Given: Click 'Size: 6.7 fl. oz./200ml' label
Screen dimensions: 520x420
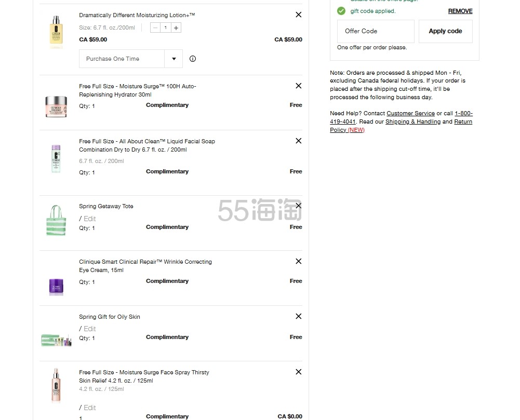Looking at the screenshot, I should tap(107, 28).
